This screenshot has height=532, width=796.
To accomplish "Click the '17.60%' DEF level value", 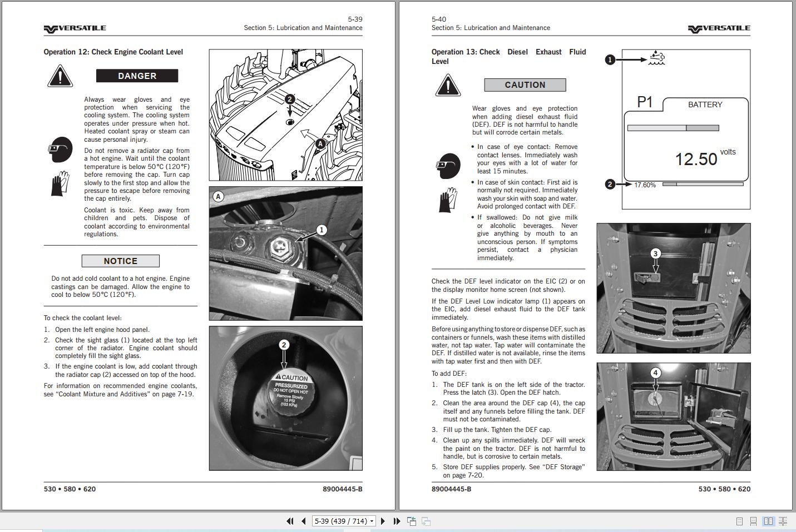I will point(645,185).
